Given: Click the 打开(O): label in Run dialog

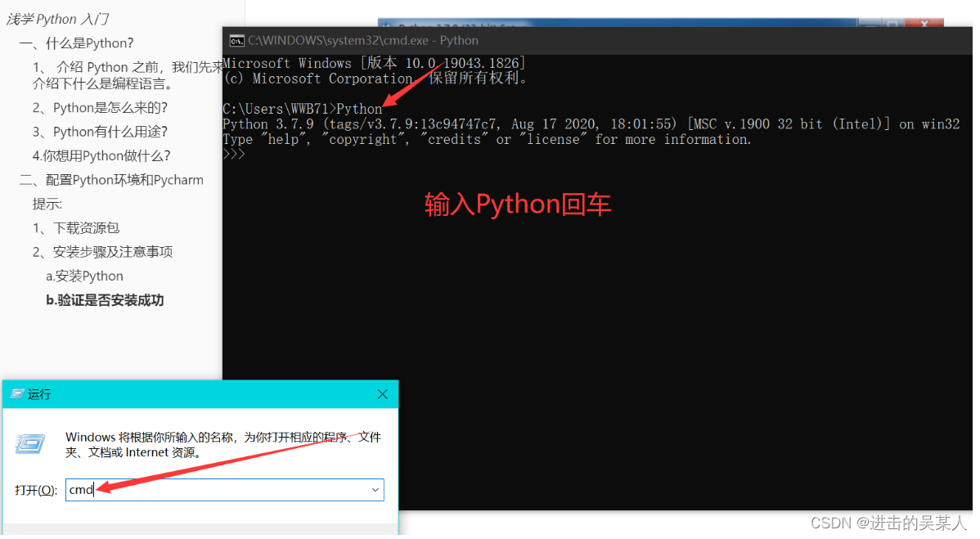Looking at the screenshot, I should tap(36, 490).
